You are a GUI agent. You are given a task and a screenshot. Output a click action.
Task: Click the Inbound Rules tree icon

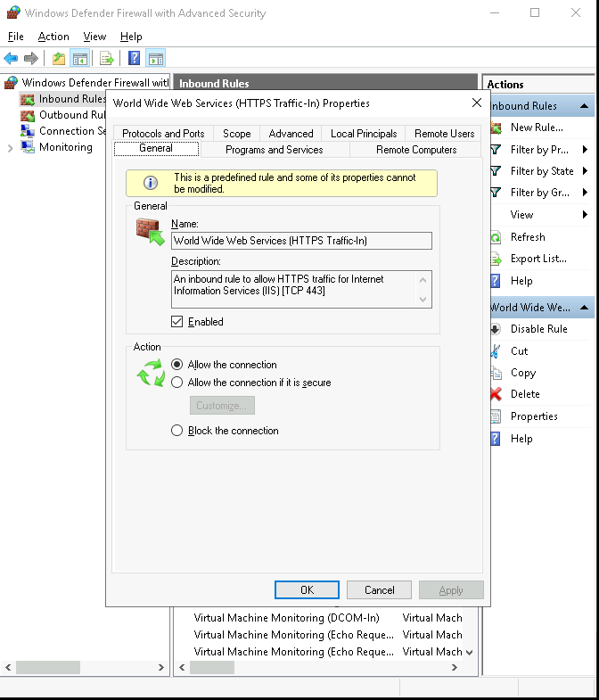[x=28, y=99]
